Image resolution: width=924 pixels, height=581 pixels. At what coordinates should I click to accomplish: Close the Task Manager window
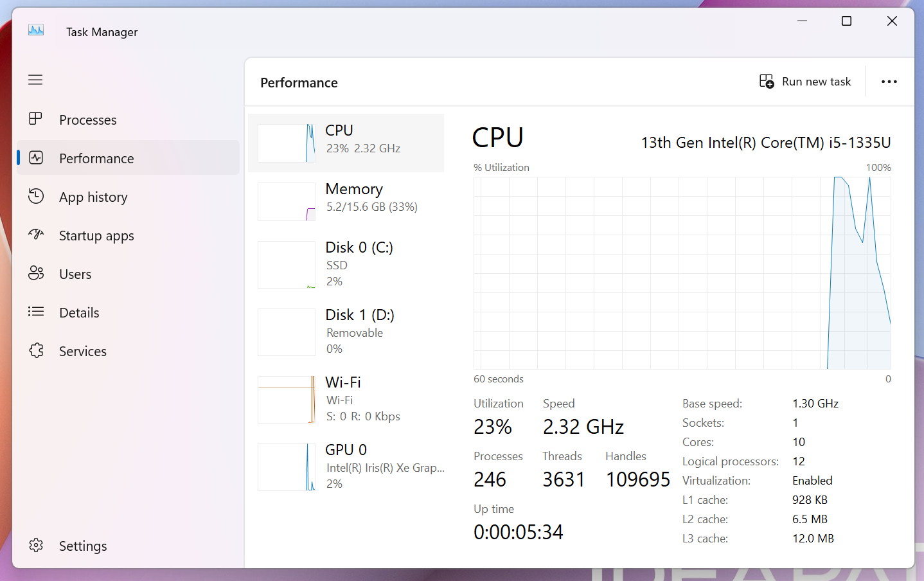coord(892,21)
